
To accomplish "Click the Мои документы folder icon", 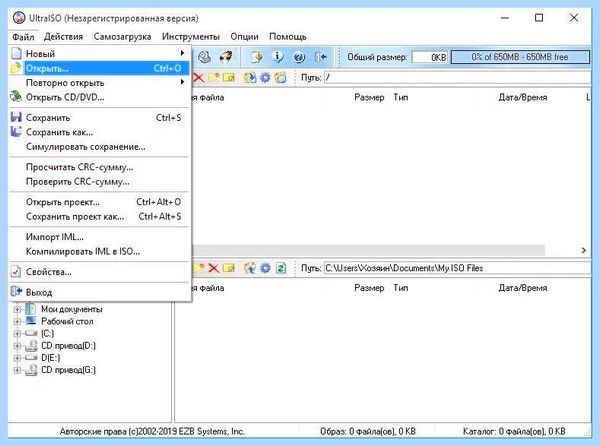I will (31, 308).
